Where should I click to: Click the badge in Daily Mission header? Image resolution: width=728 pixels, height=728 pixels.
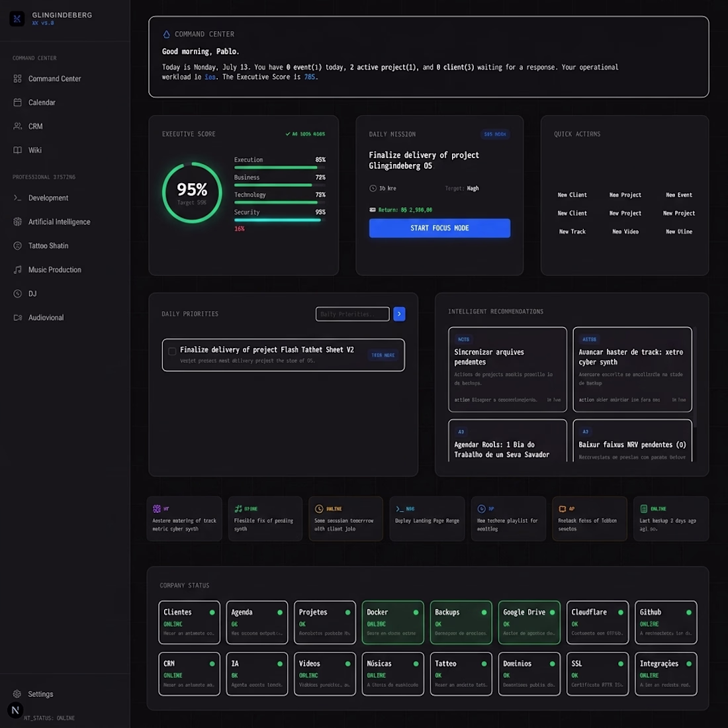(x=495, y=134)
